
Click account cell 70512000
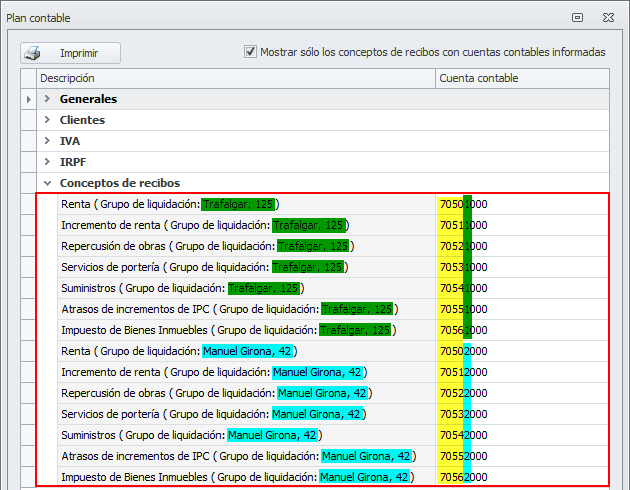tap(522, 372)
